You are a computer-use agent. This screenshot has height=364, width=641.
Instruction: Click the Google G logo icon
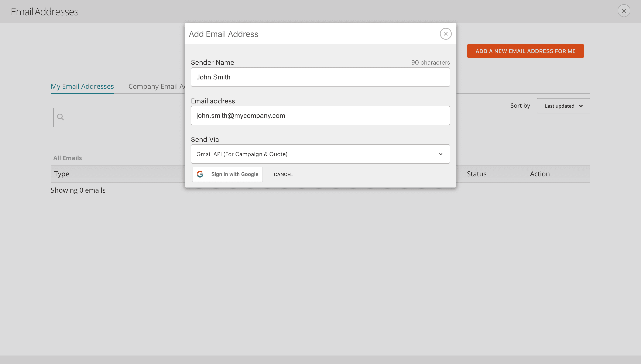[200, 174]
